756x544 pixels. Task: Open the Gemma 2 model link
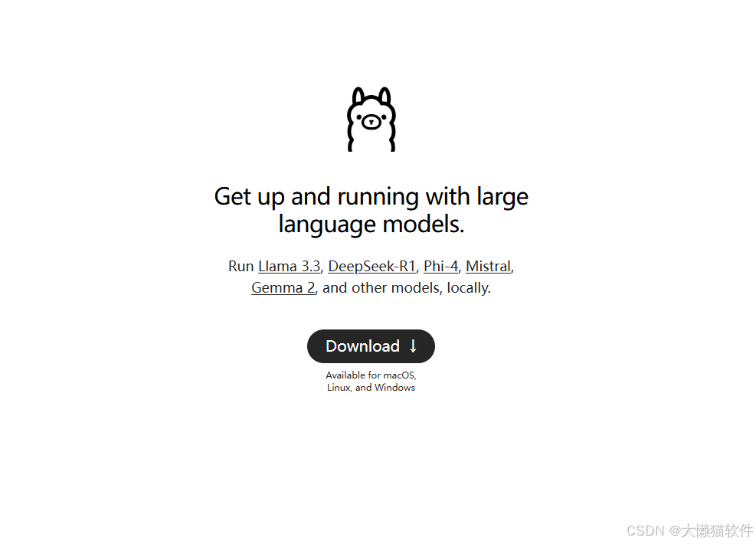coord(283,287)
